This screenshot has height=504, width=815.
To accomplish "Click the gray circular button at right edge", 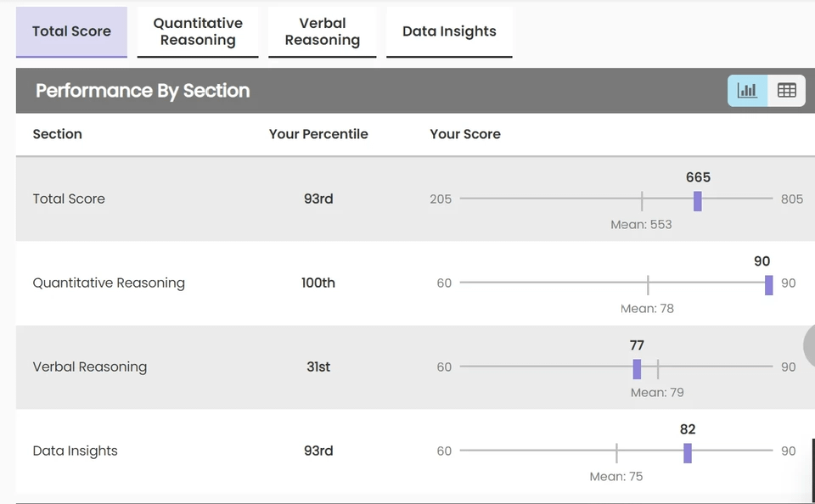I will [809, 345].
